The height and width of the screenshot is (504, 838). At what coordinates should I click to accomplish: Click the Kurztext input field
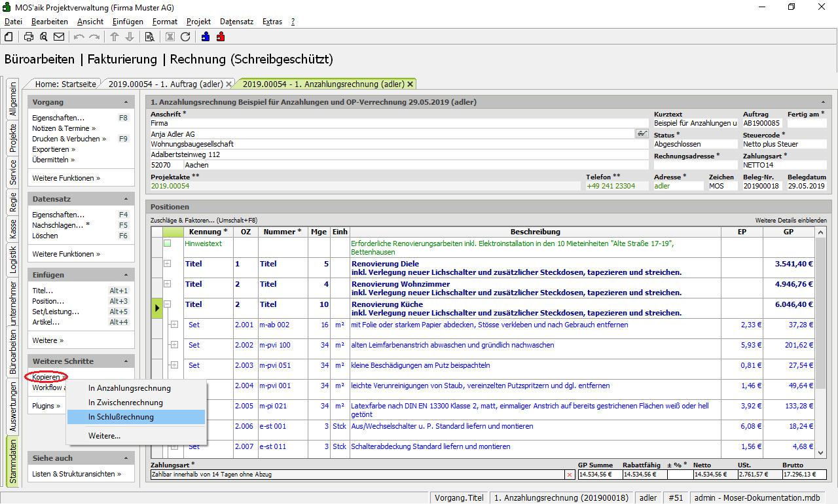pyautogui.click(x=695, y=123)
